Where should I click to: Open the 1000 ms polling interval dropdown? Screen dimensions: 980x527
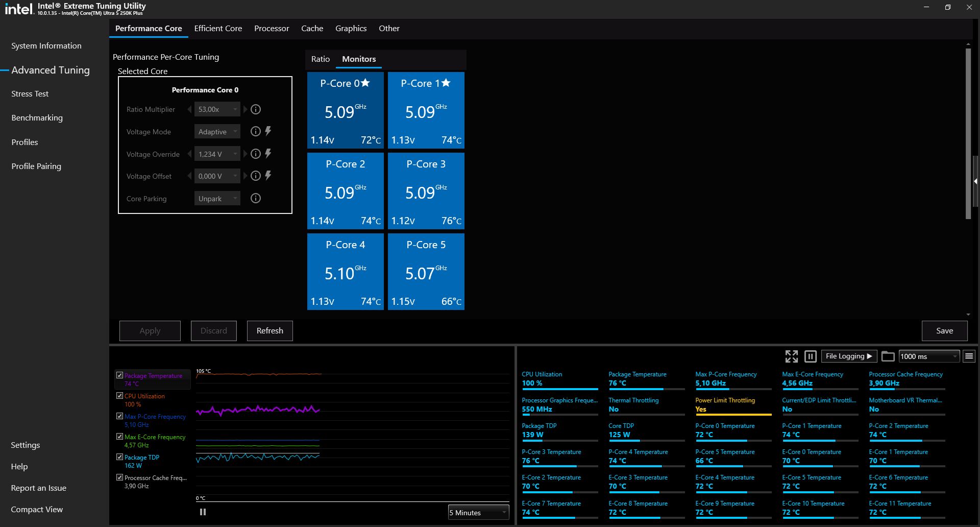point(929,356)
